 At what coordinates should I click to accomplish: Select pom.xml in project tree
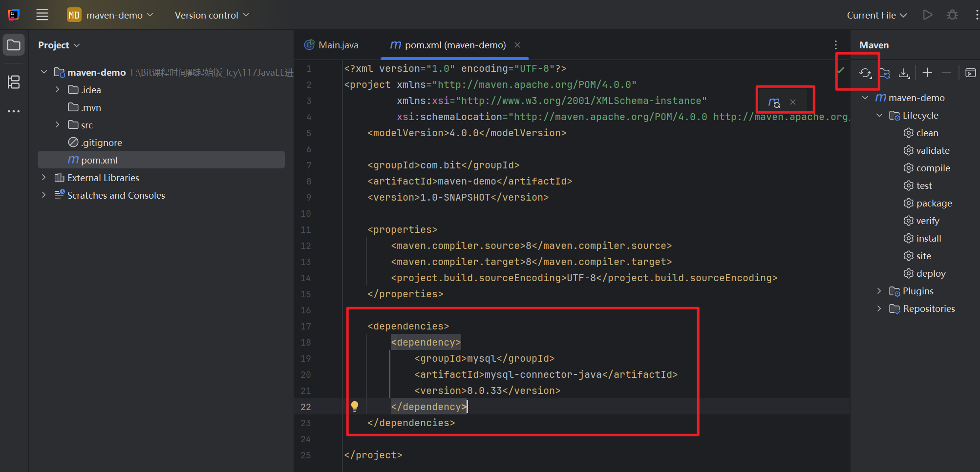click(x=161, y=160)
